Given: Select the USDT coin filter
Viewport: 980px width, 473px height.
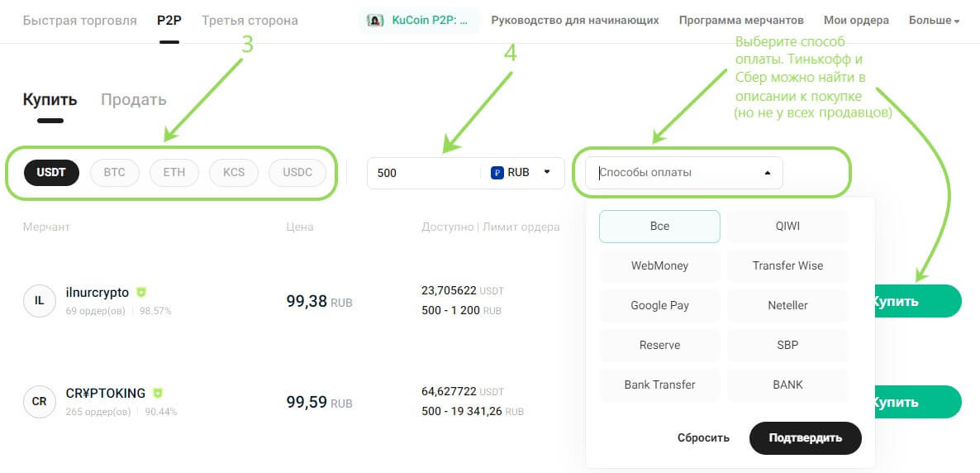Looking at the screenshot, I should (x=51, y=173).
